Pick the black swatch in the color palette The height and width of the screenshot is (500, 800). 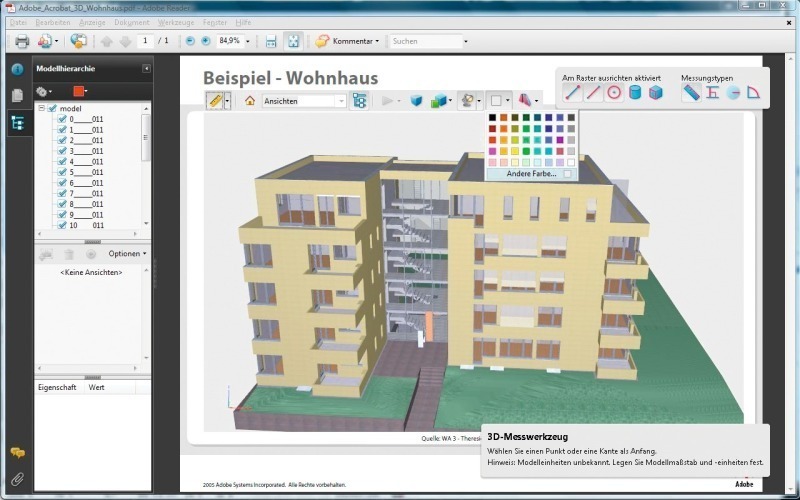(491, 117)
